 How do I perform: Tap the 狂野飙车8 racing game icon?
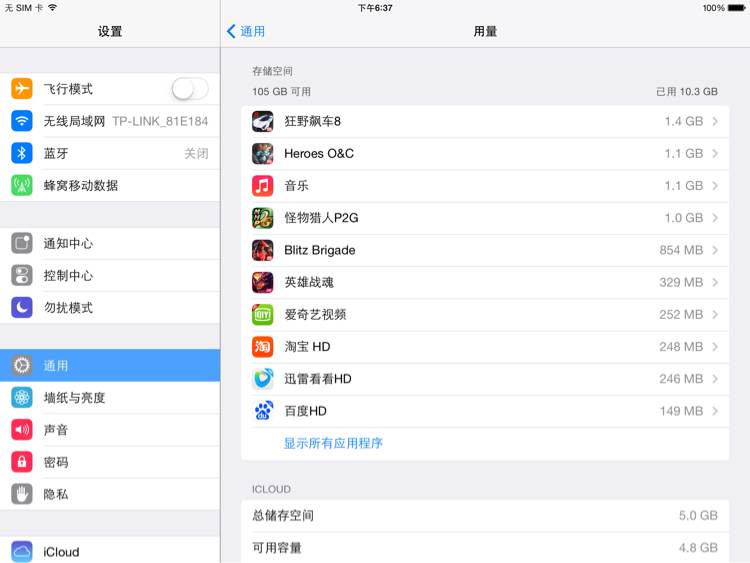pyautogui.click(x=263, y=121)
